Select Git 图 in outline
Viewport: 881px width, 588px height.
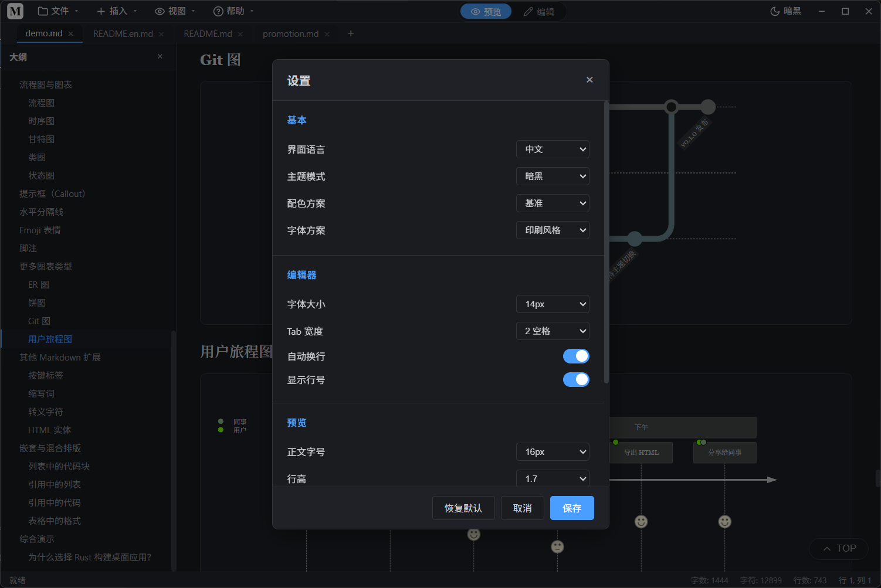39,321
